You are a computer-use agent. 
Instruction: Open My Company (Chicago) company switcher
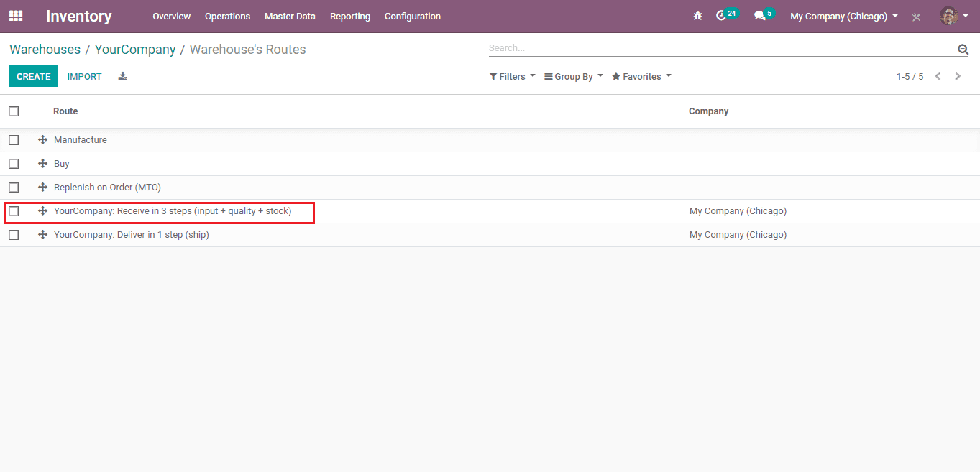844,16
